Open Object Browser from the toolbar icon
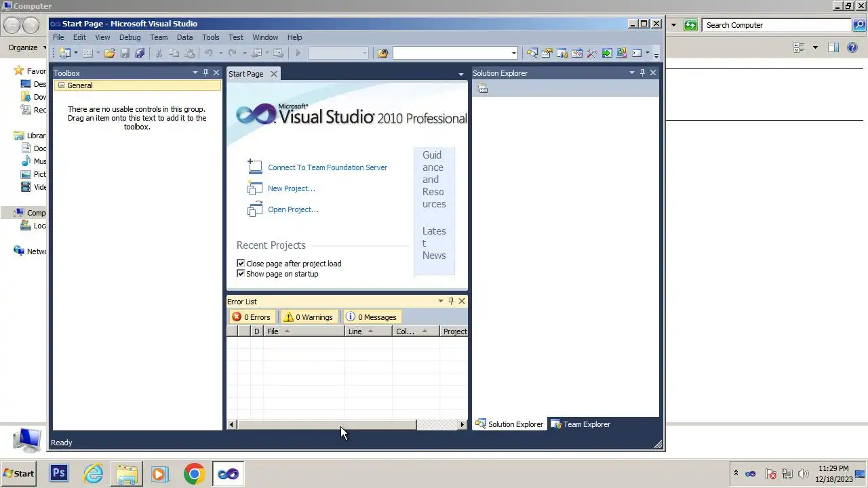This screenshot has width=868, height=488. click(x=576, y=53)
